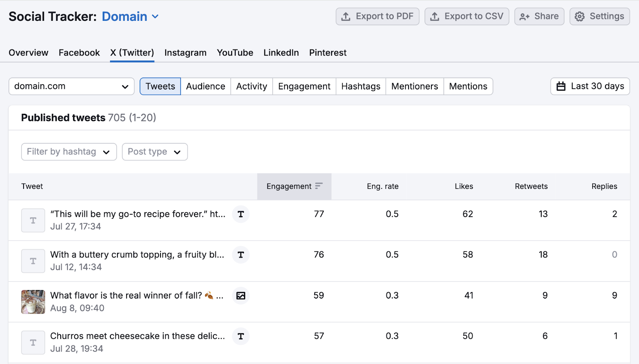The image size is (639, 364).
Task: Click text-type icon for go-to recipe tweet
Action: 241,214
